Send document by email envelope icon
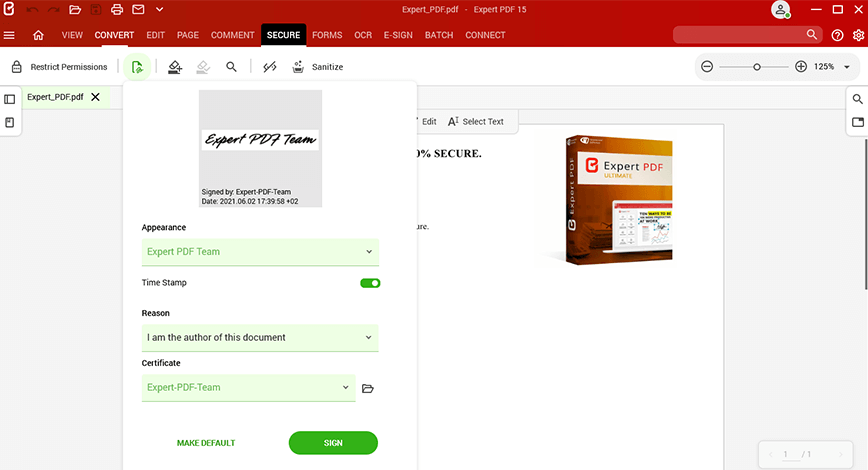 point(138,9)
